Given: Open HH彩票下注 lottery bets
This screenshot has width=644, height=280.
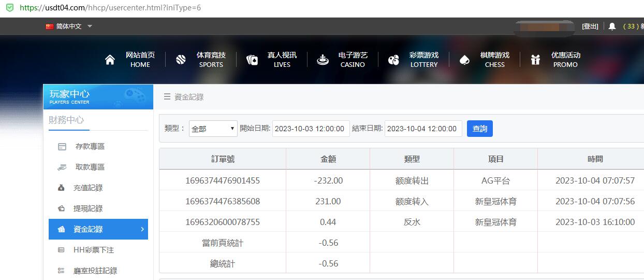Looking at the screenshot, I should point(94,250).
